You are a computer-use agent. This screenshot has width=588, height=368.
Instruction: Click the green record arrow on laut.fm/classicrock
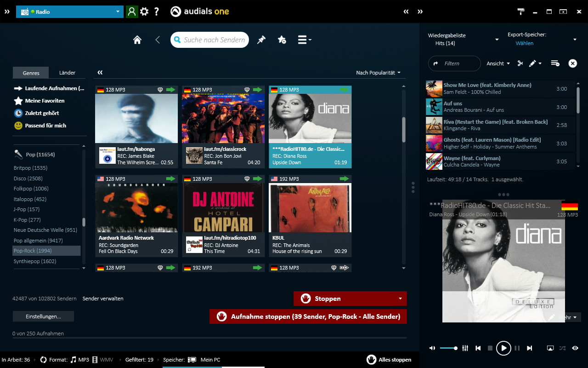pyautogui.click(x=257, y=90)
